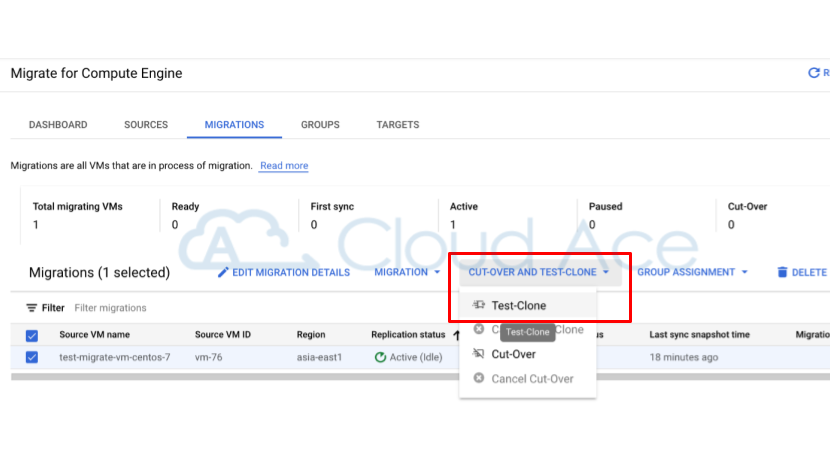The height and width of the screenshot is (470, 830).
Task: Click the 18 minutes ago cell
Action: 684,357
